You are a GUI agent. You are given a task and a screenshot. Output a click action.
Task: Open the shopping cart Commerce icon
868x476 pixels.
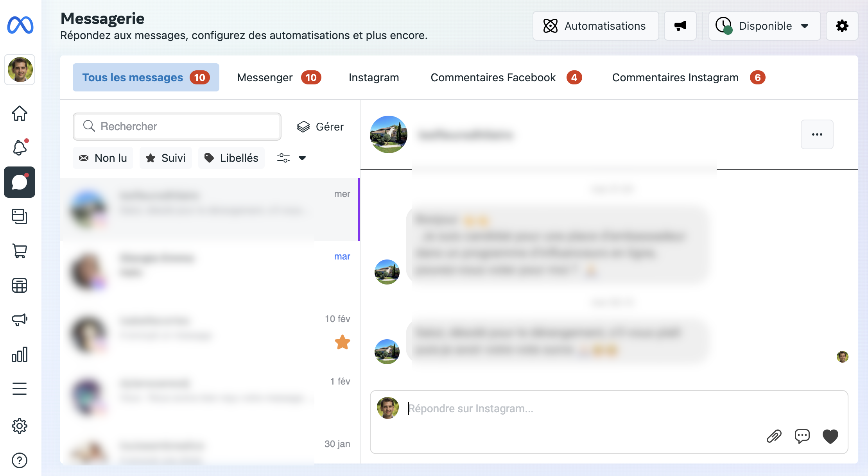19,251
